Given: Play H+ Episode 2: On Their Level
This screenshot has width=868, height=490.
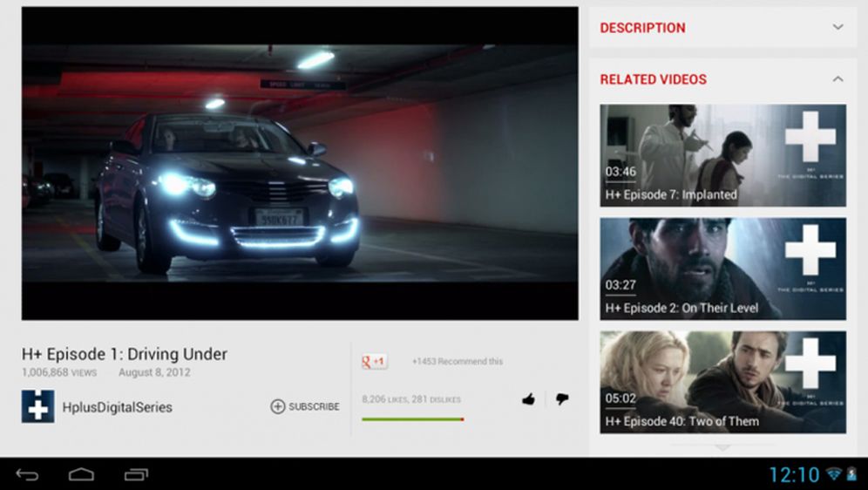Looking at the screenshot, I should tap(723, 269).
